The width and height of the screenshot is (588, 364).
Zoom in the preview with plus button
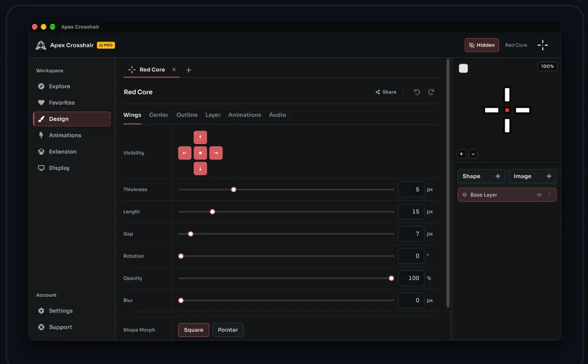(x=462, y=154)
